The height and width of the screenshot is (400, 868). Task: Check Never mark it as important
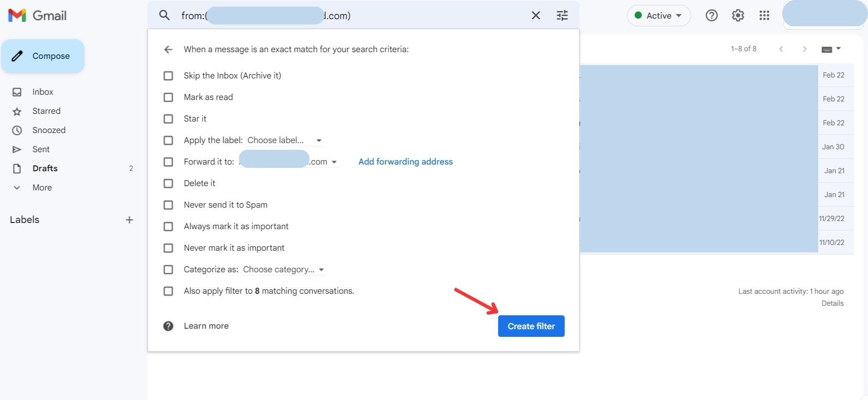point(168,248)
